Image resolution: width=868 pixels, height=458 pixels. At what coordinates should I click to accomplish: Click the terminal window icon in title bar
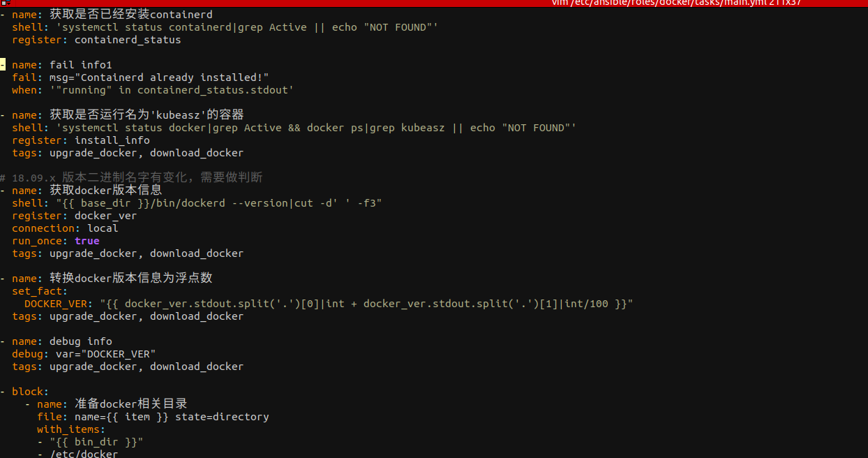click(4, 3)
